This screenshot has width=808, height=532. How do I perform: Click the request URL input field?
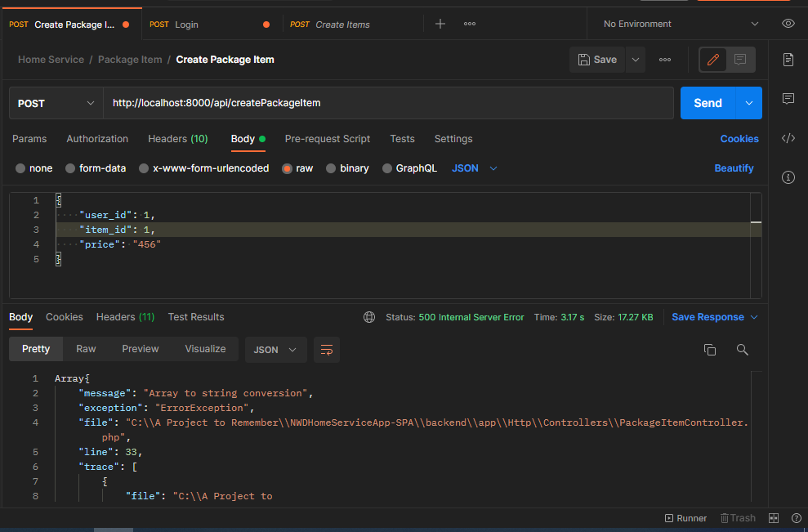click(x=389, y=103)
